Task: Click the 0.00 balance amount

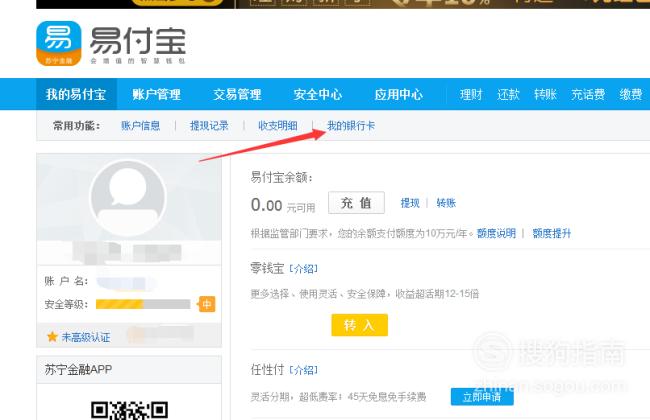Action: click(x=267, y=205)
